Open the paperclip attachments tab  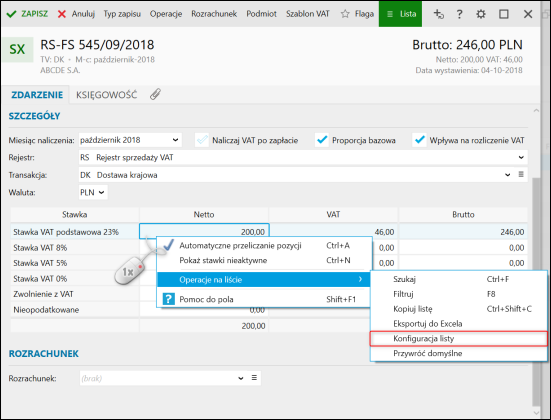point(155,94)
